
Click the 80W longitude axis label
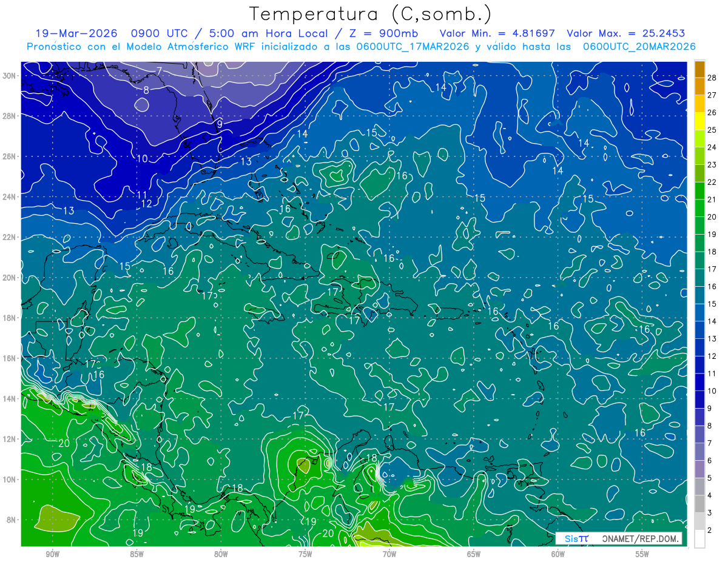[x=221, y=554]
